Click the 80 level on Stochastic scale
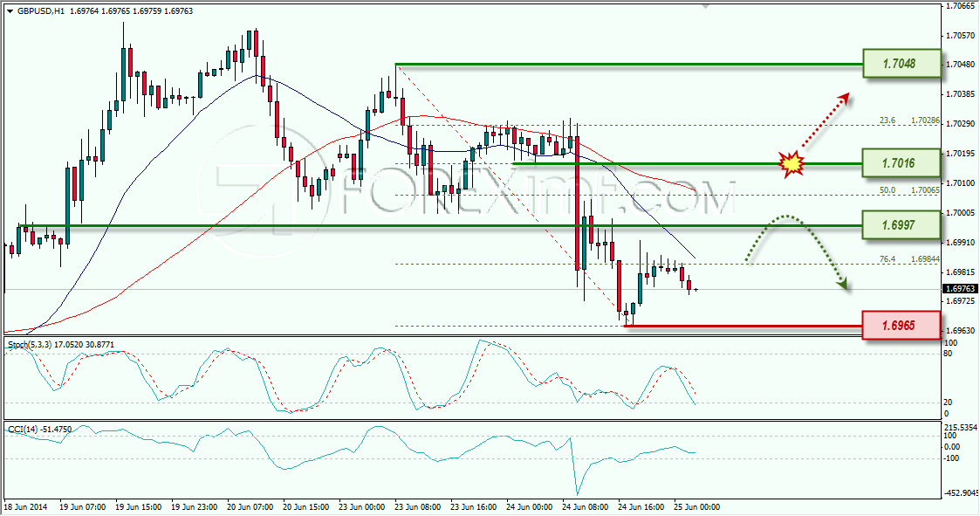This screenshot has height=516, width=980. coord(948,354)
